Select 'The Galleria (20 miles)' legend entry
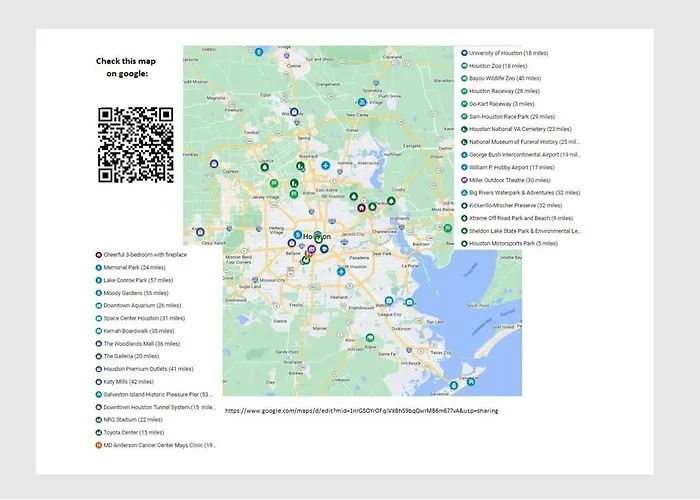 [131, 356]
